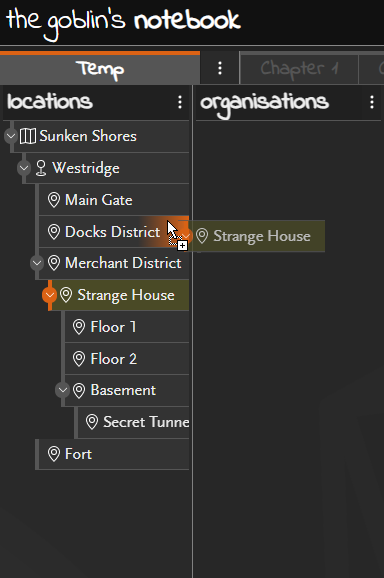Click the pin icon next to Fort
The height and width of the screenshot is (578, 384).
tap(54, 454)
